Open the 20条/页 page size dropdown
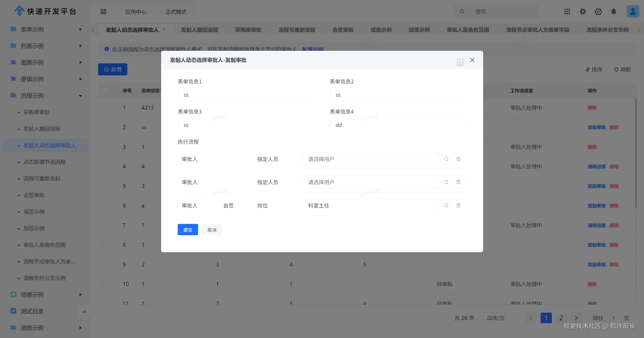This screenshot has height=338, width=644. point(499,318)
